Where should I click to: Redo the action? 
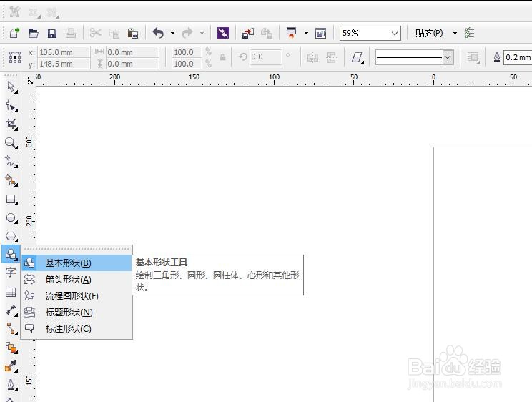coord(187,33)
